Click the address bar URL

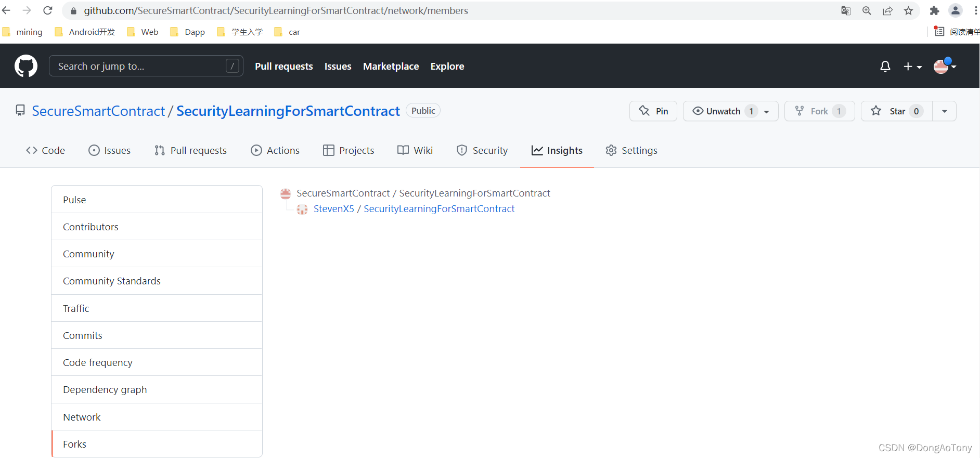click(x=276, y=10)
